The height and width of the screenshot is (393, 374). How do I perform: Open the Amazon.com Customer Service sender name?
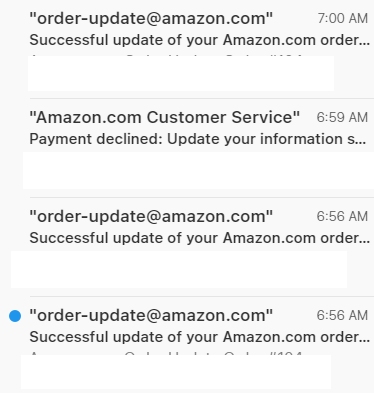pos(165,117)
